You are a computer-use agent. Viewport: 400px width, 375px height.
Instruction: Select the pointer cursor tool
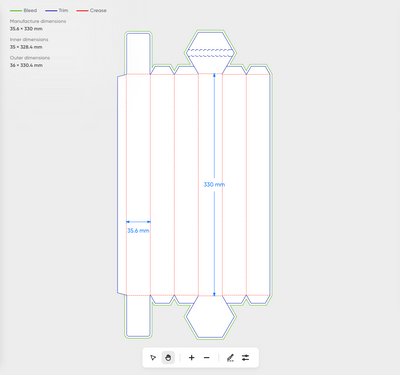[x=153, y=358]
